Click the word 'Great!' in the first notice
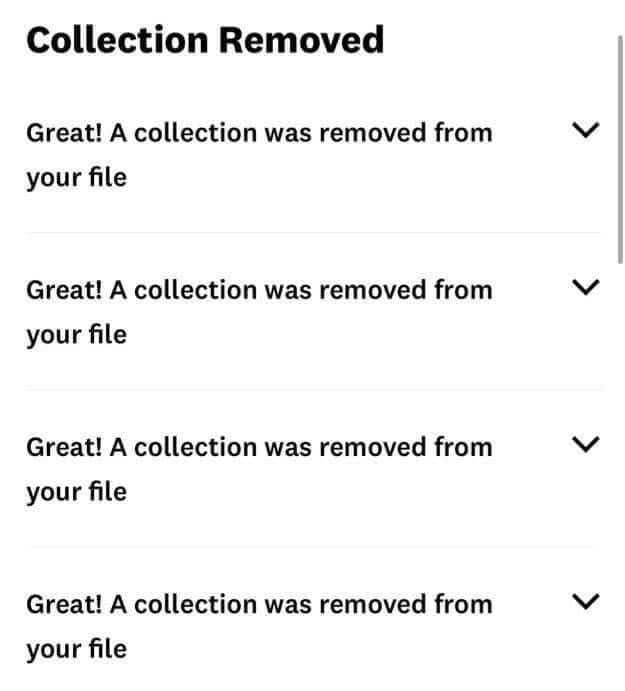Screen dimensions: 625x691 63,132
